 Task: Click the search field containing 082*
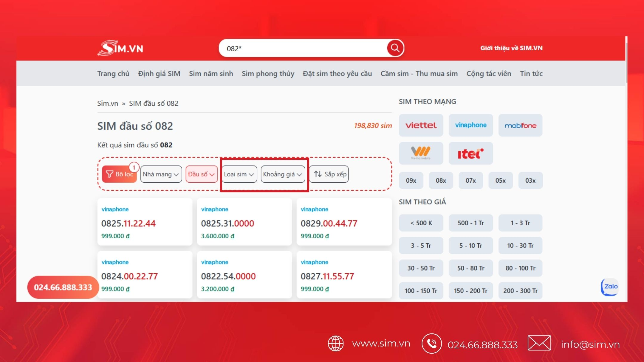point(303,48)
